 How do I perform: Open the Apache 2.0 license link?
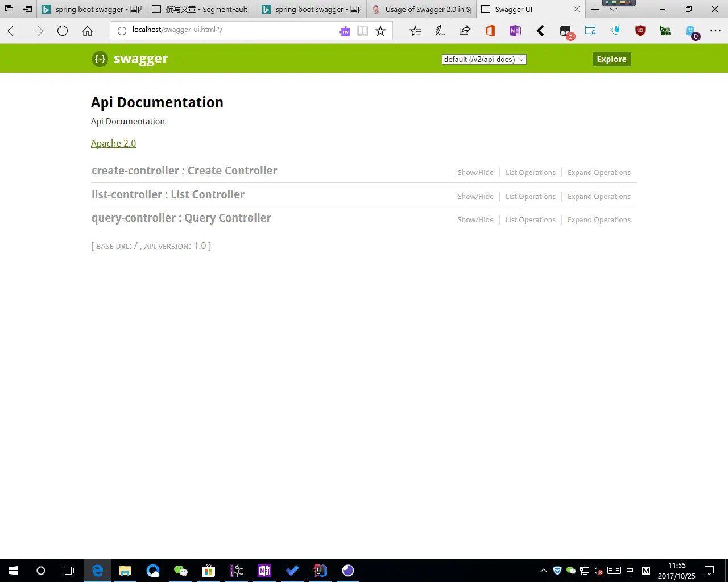pos(113,143)
